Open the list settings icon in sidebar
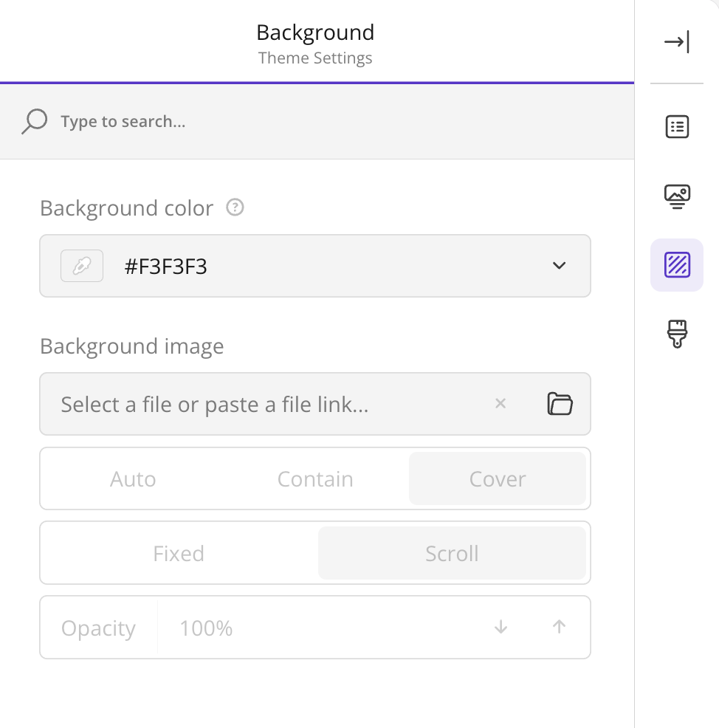 (677, 126)
